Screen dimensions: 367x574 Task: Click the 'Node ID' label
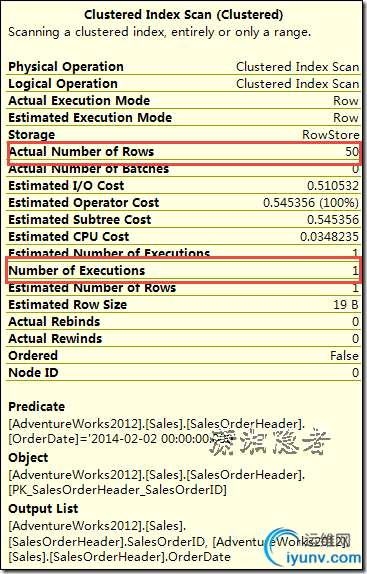pyautogui.click(x=33, y=373)
